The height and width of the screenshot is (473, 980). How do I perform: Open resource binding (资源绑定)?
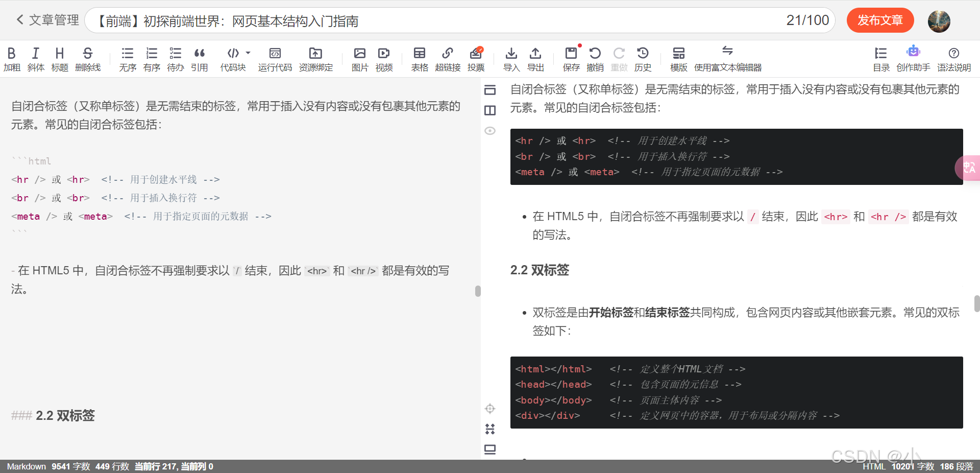pos(316,59)
